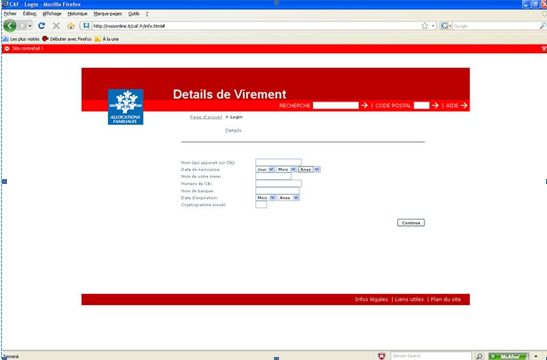
Task: Open Les plus visités bookmark
Action: (x=21, y=39)
